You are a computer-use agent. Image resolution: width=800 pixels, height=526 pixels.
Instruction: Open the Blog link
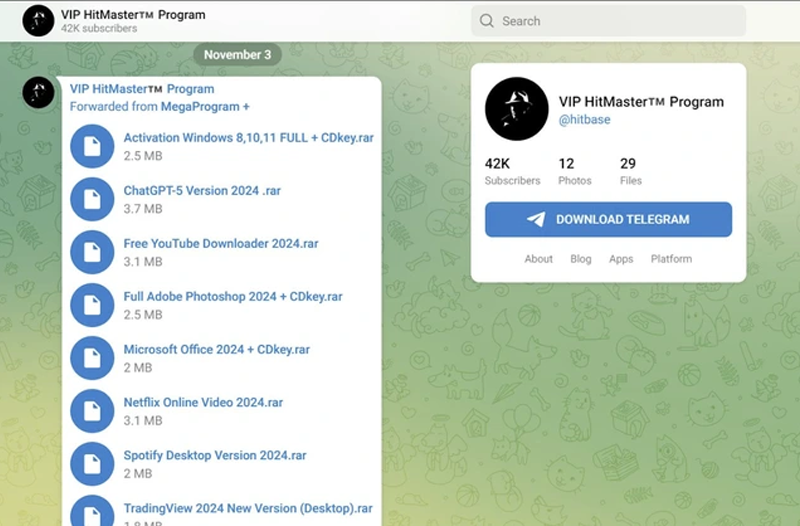click(581, 259)
